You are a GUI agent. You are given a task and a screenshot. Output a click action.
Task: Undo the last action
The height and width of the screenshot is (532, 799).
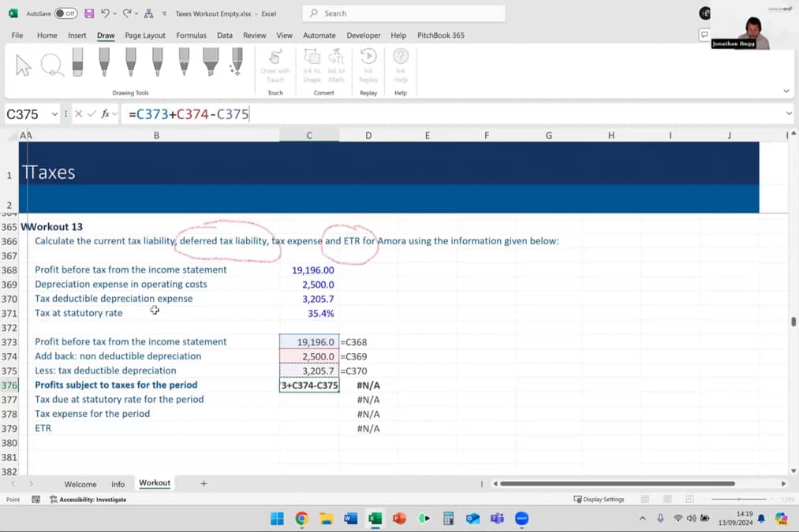(x=105, y=13)
